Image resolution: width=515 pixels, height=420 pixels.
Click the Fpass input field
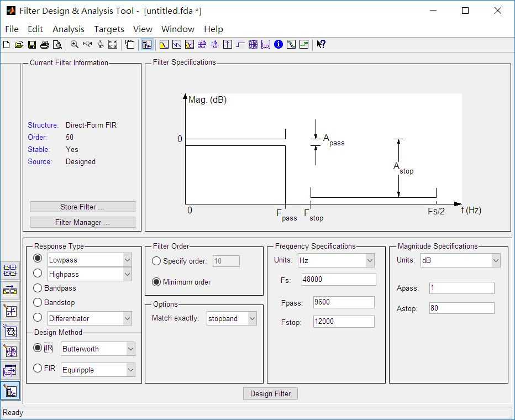[343, 302]
